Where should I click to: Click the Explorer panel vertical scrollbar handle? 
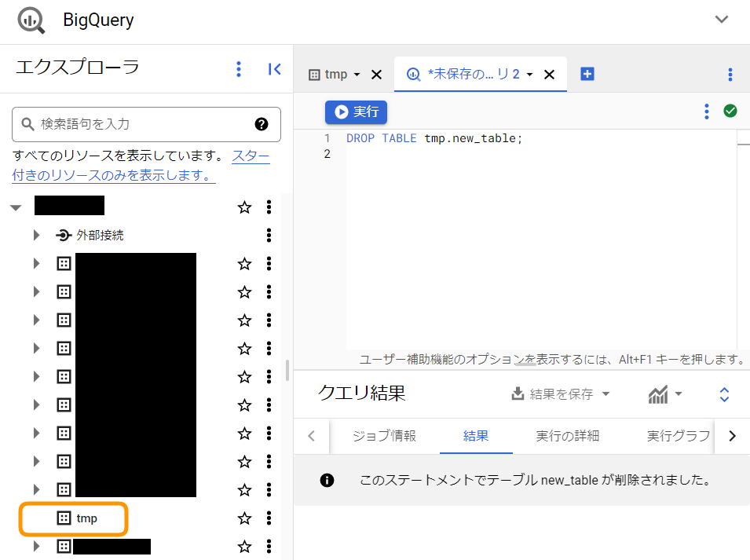click(287, 370)
